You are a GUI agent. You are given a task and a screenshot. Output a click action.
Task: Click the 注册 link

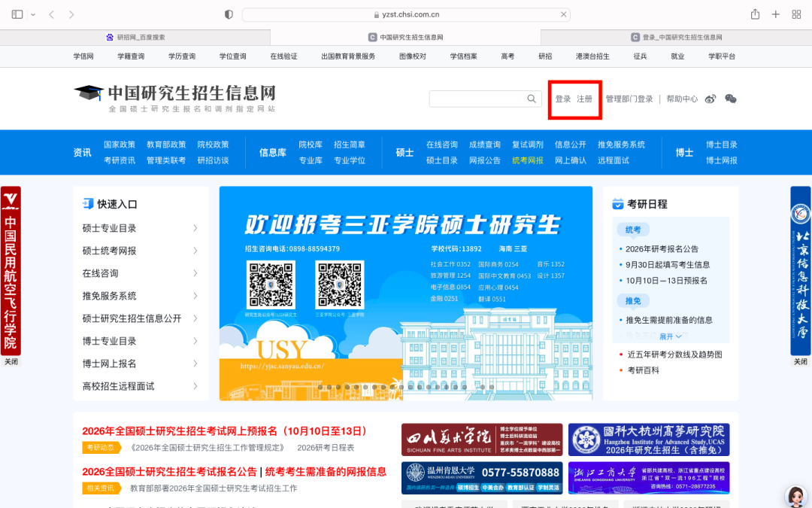(x=584, y=99)
